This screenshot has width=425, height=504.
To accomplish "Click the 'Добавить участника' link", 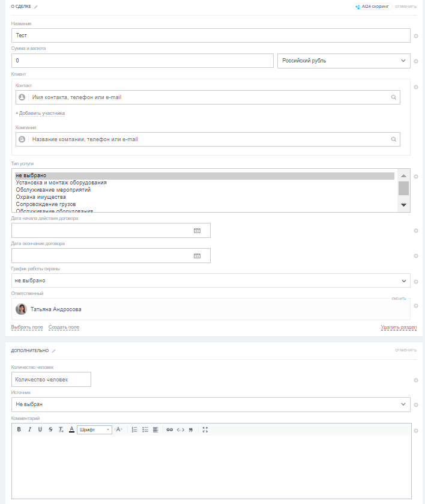I will [x=40, y=114].
